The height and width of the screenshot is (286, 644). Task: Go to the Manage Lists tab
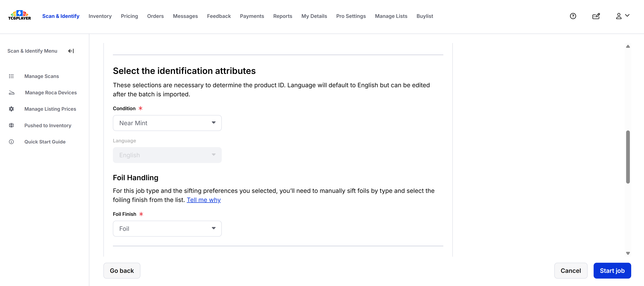coord(391,16)
